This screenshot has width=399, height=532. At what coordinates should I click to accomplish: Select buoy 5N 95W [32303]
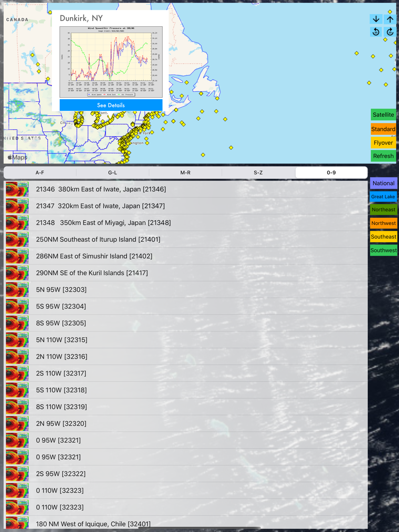(x=186, y=290)
